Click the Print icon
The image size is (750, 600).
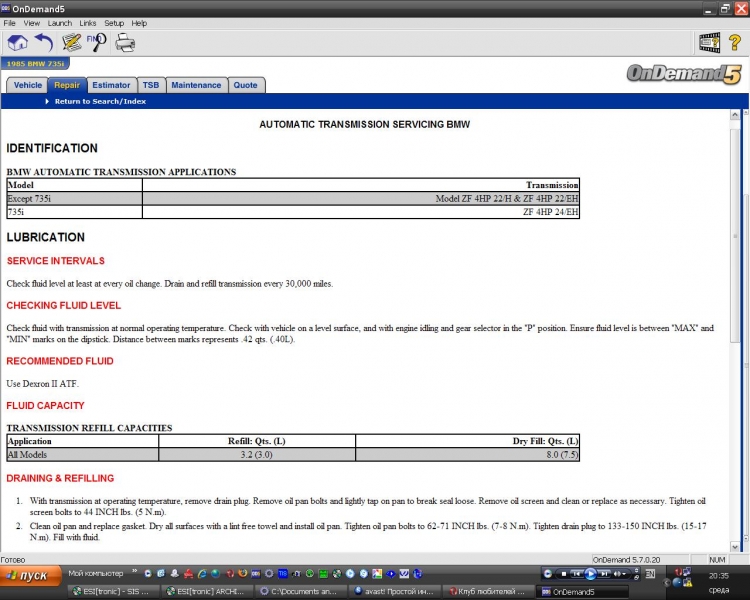click(125, 42)
